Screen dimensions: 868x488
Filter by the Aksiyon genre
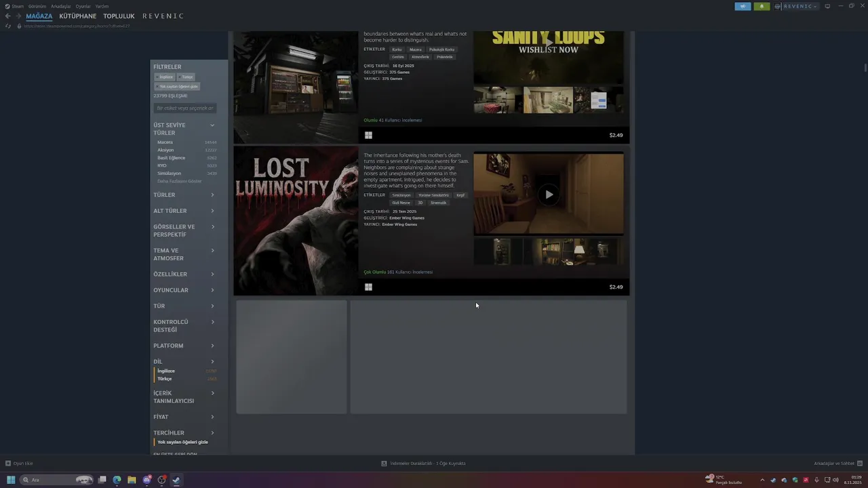point(187,150)
